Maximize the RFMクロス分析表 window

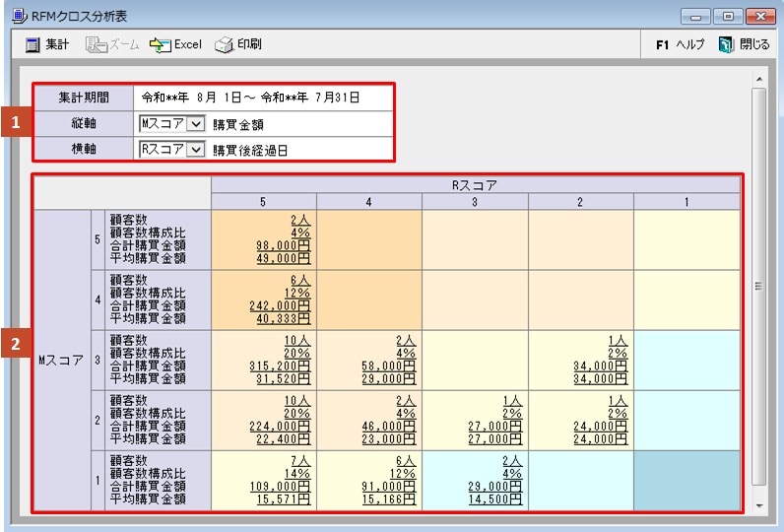pyautogui.click(x=728, y=17)
